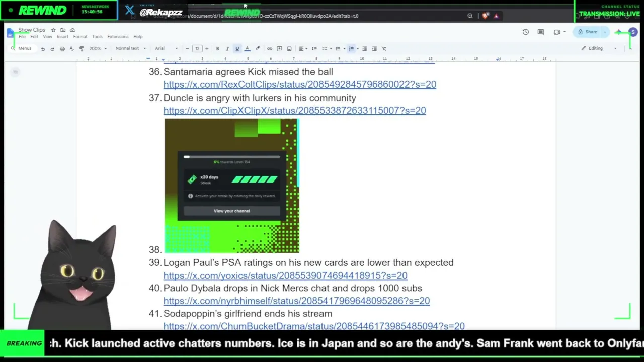Open the Help menu
The width and height of the screenshot is (644, 362).
pos(138,37)
